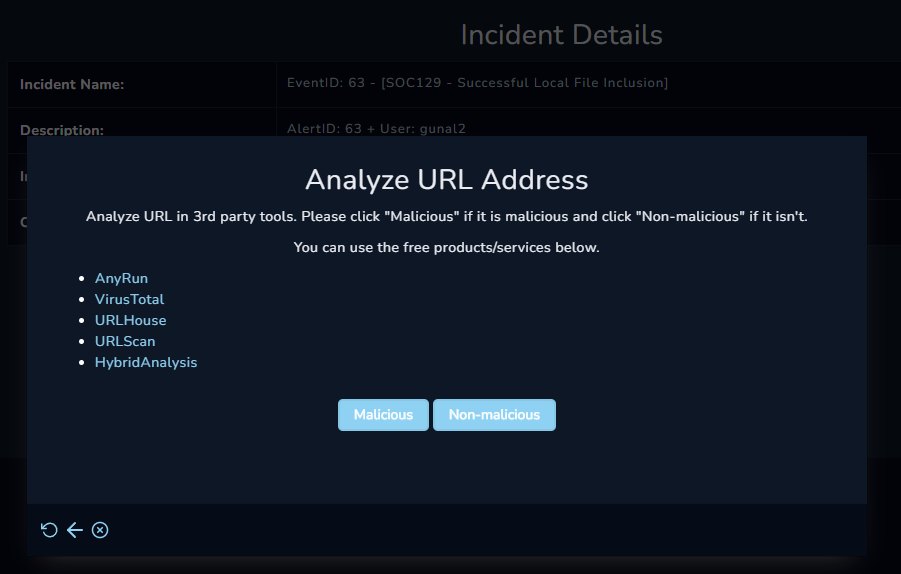The width and height of the screenshot is (901, 574).
Task: Click the Analyze URL Address heading
Action: pos(446,180)
